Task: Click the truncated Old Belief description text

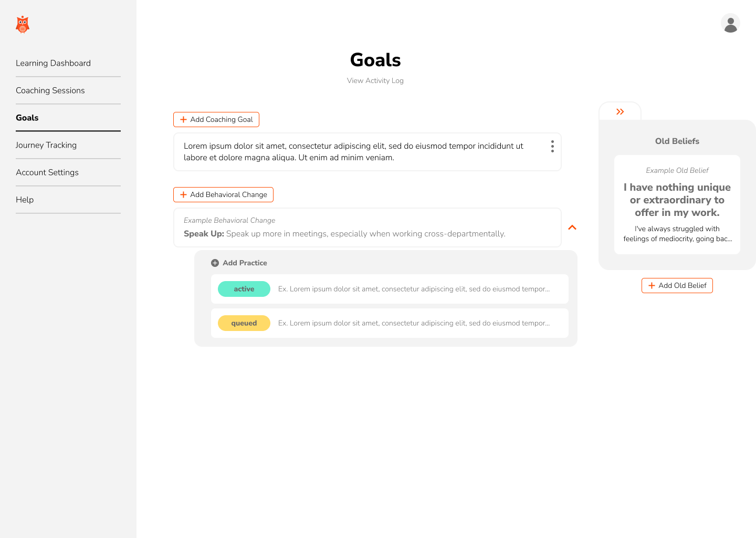Action: (x=677, y=233)
